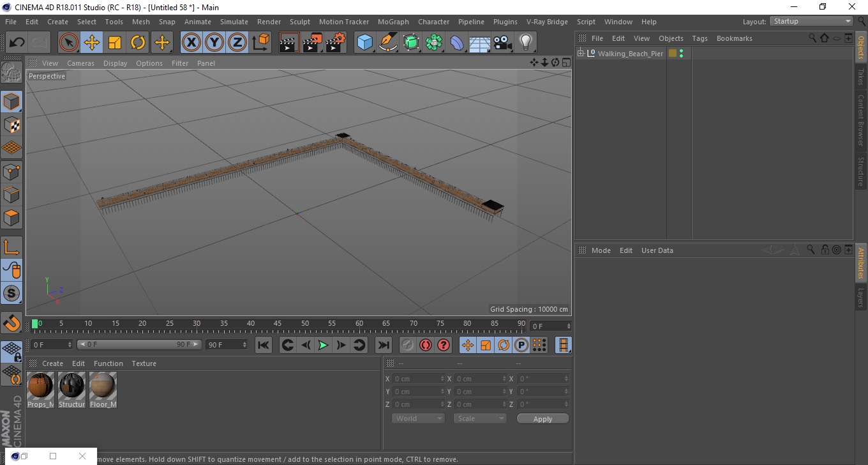This screenshot has height=465, width=868.
Task: Add a Camera object
Action: click(503, 43)
